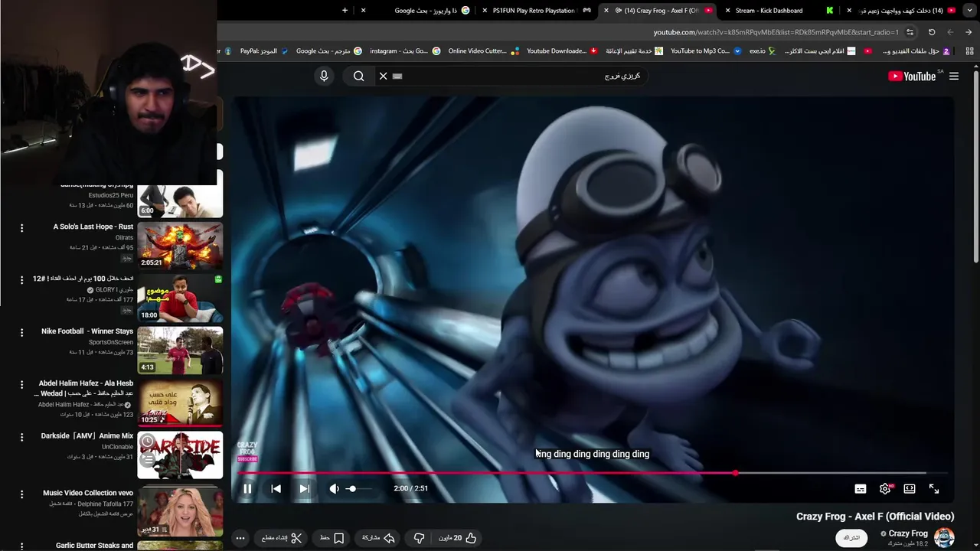Skip to previous video in playlist
This screenshot has width=980, height=551.
[276, 488]
